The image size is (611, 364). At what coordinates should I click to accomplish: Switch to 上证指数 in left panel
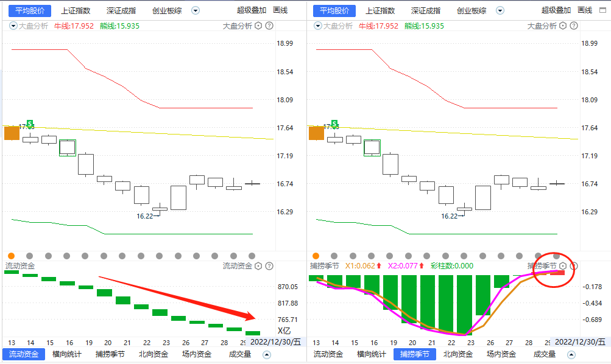point(76,11)
